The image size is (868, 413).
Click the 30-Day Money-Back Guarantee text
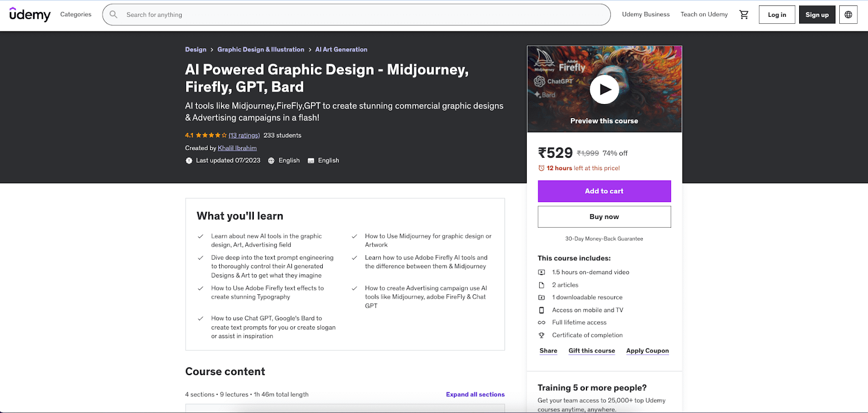point(604,238)
